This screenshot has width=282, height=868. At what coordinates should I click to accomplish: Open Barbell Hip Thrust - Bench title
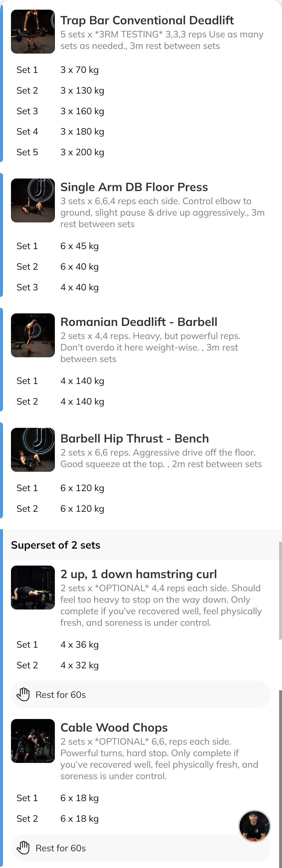click(135, 438)
